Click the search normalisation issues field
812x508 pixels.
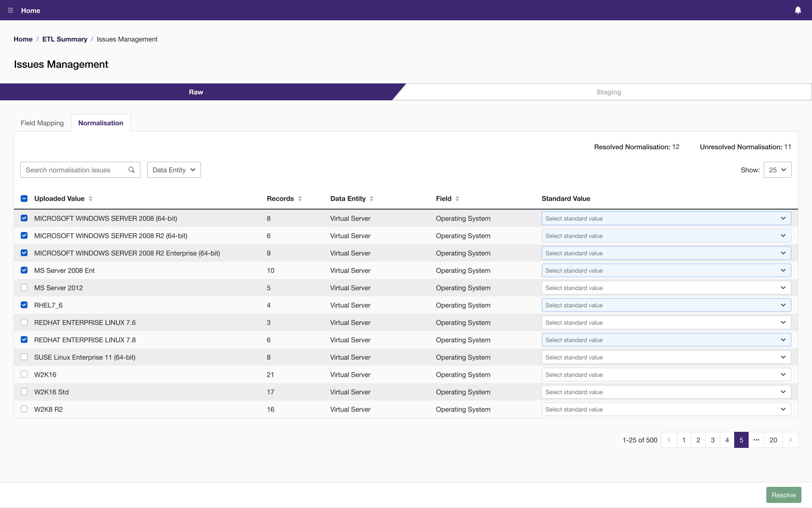[x=74, y=170]
